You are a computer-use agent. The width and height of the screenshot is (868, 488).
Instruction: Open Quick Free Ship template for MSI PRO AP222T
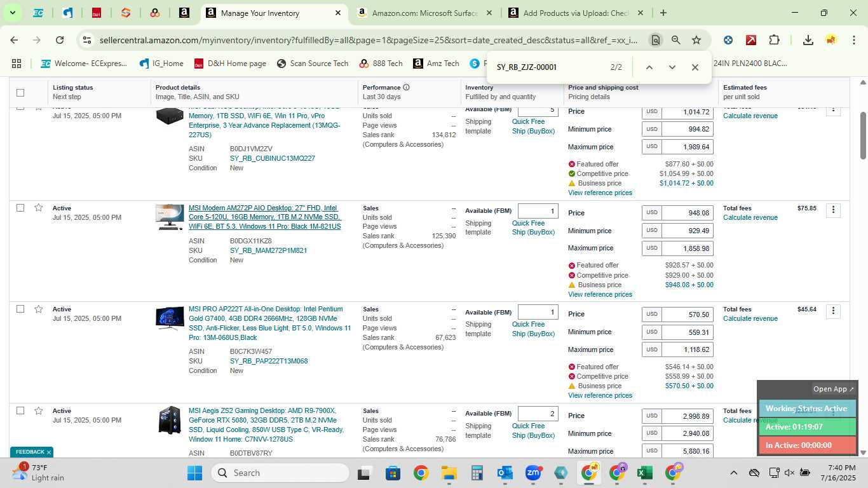[x=533, y=329]
